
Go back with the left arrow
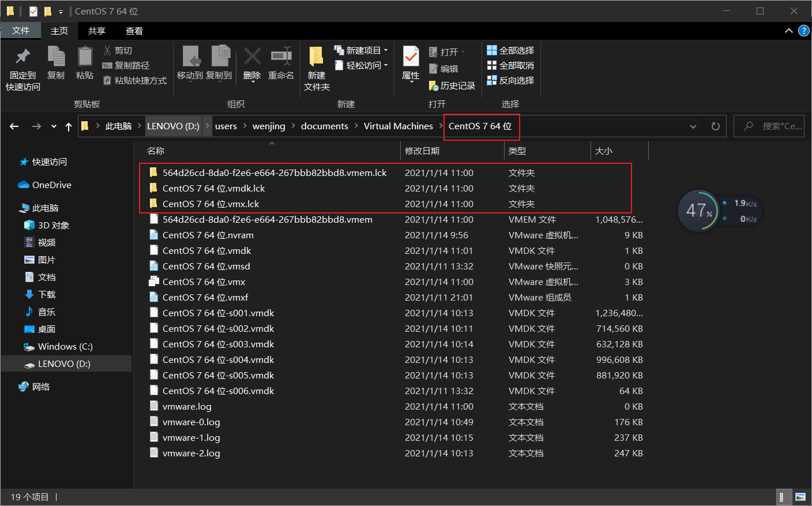(14, 126)
